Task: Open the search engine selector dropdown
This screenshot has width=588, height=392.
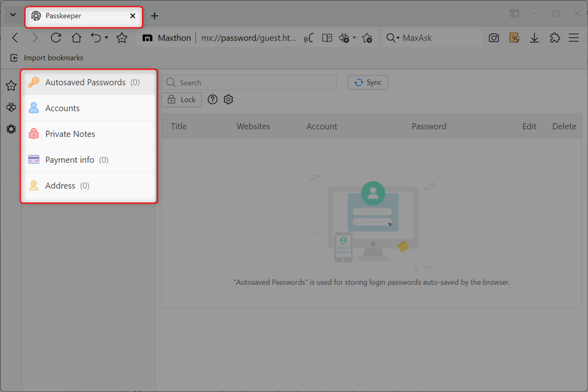Action: (393, 38)
